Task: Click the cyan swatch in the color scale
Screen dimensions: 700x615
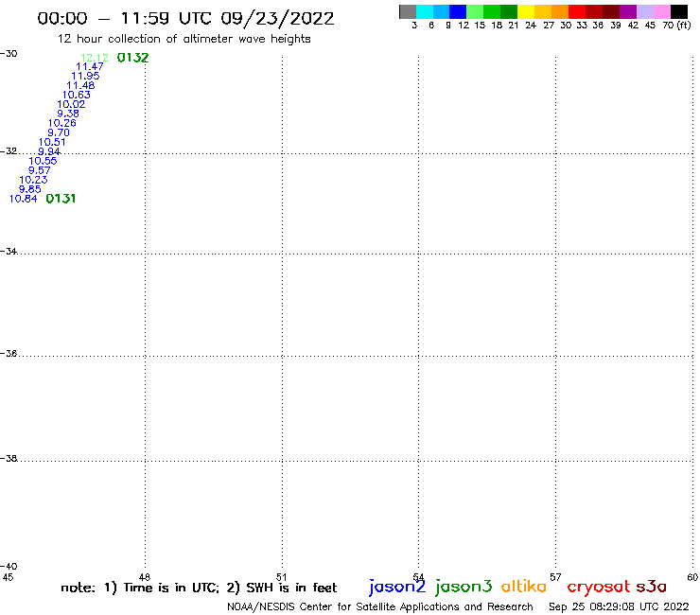Action: (x=425, y=11)
